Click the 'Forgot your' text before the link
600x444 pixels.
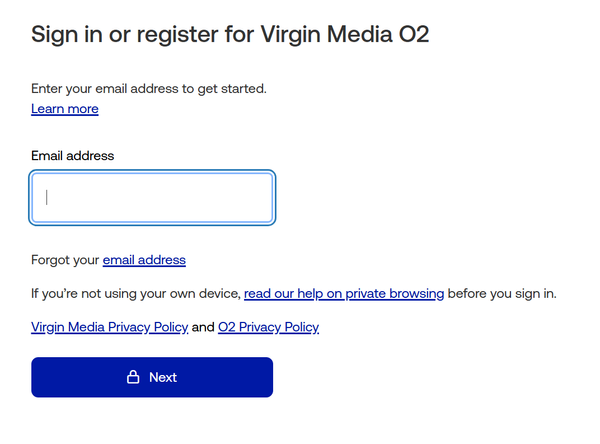point(65,260)
